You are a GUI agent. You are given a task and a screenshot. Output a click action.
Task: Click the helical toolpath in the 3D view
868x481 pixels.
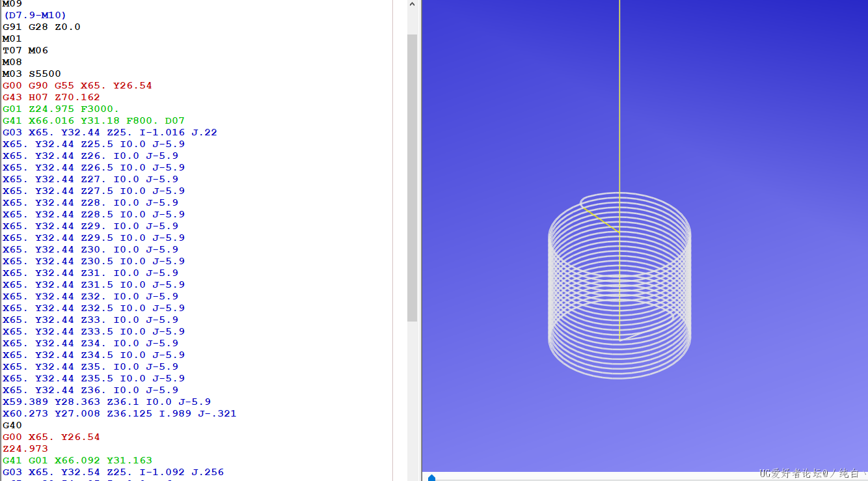coord(619,285)
